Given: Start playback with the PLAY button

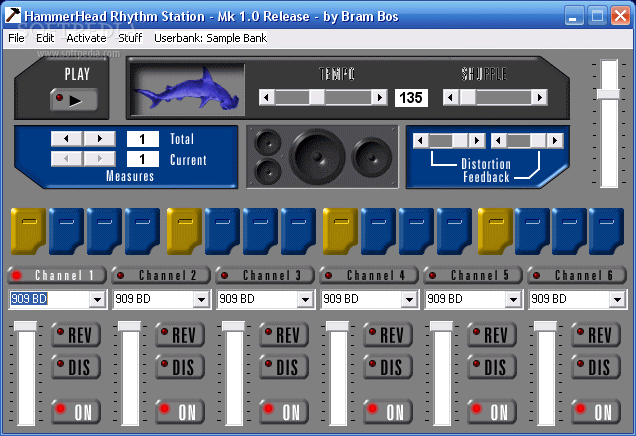Looking at the screenshot, I should tap(74, 100).
